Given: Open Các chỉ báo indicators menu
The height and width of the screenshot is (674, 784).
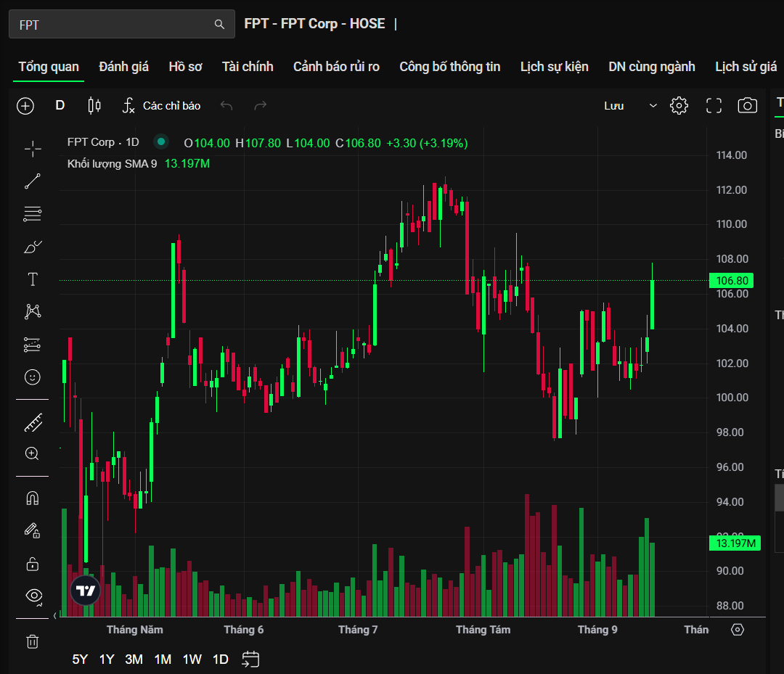Looking at the screenshot, I should pos(161,106).
